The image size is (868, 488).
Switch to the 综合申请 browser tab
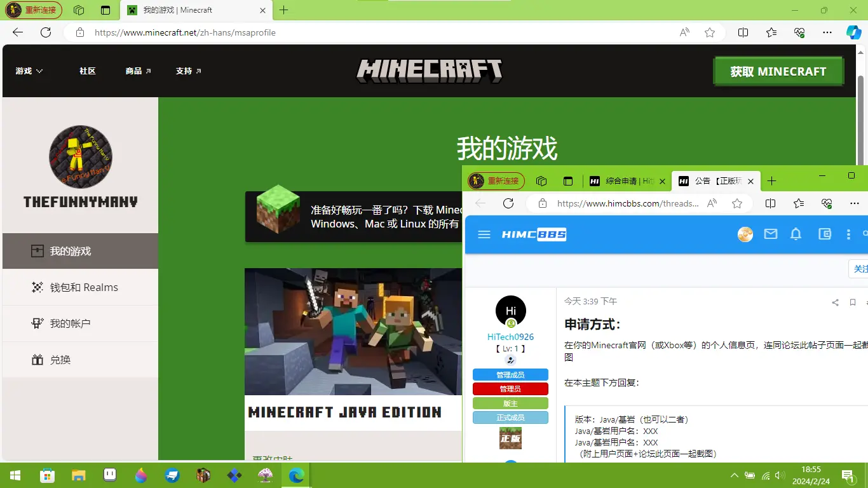(626, 180)
